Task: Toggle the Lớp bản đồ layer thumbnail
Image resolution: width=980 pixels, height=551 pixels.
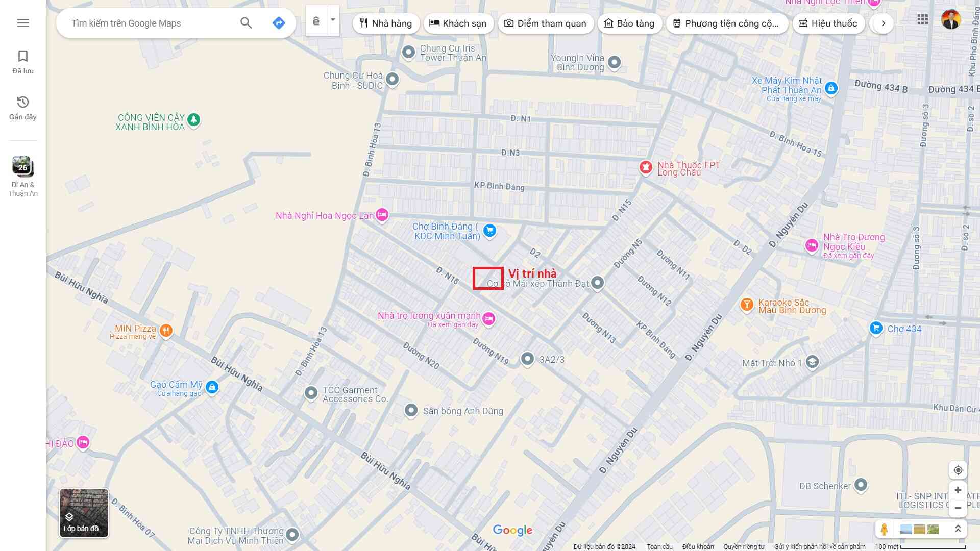Action: click(x=84, y=513)
